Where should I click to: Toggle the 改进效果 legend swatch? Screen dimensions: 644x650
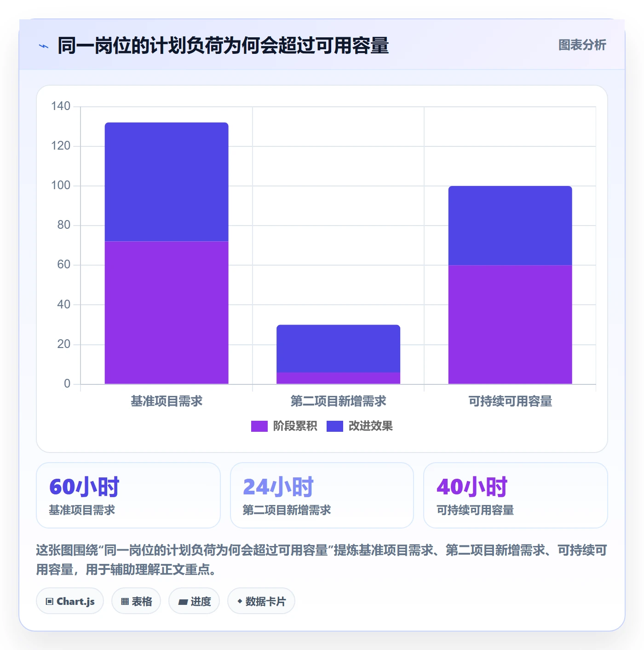[334, 426]
